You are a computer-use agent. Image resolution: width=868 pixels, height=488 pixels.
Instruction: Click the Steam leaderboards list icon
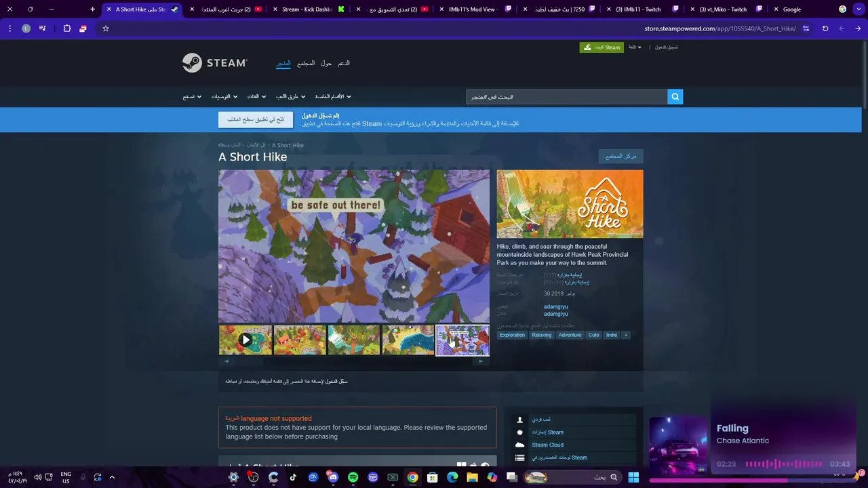click(520, 458)
